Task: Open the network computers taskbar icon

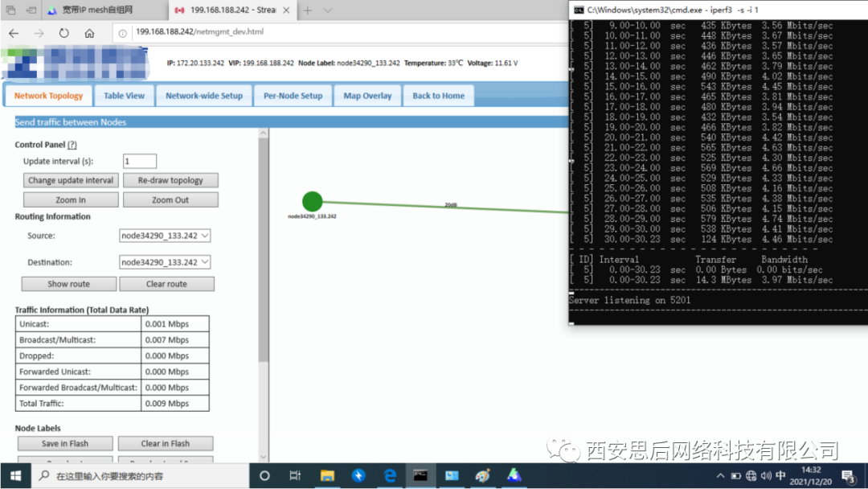Action: tap(452, 475)
